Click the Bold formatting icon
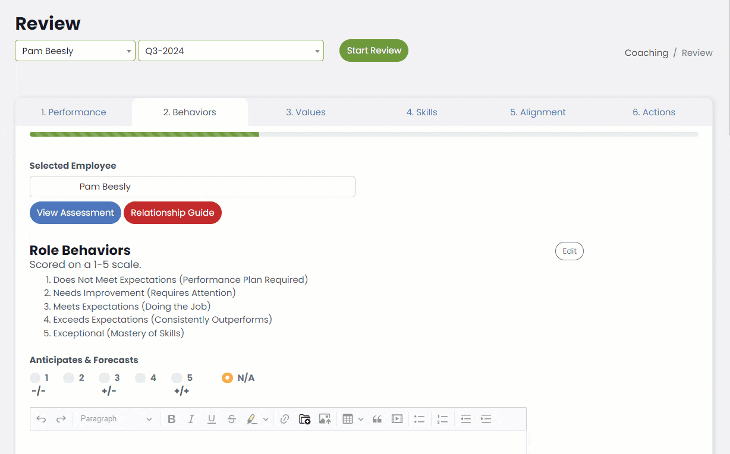730x454 pixels. click(172, 419)
